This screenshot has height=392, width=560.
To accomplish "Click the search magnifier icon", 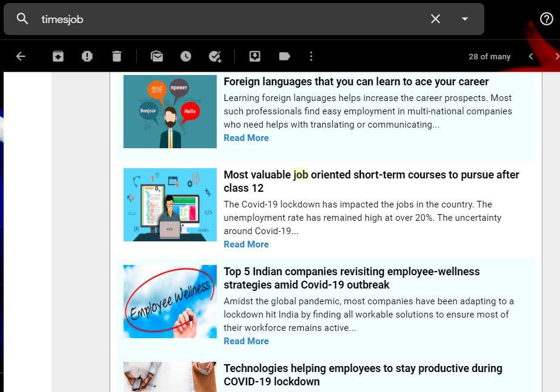I will click(22, 19).
